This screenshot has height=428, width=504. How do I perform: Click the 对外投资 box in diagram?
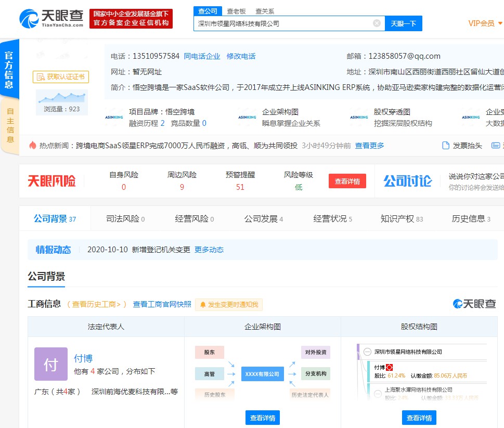pyautogui.click(x=316, y=352)
